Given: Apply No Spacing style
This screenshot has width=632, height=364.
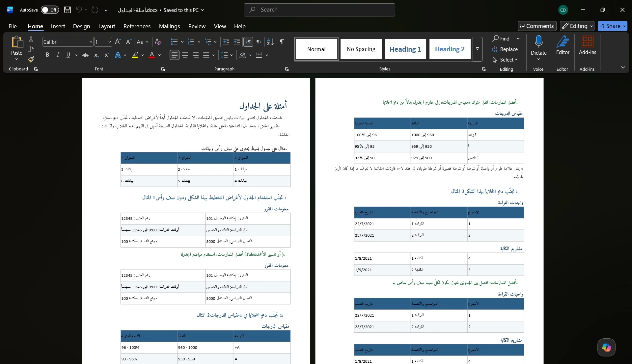Looking at the screenshot, I should click(x=361, y=49).
